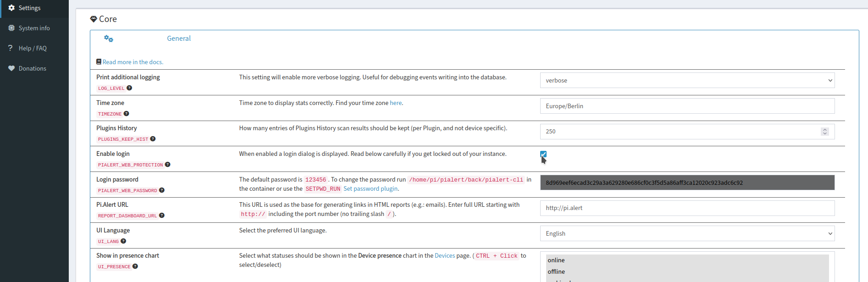The width and height of the screenshot is (868, 282).
Task: Click the Time zone input field
Action: pos(687,106)
